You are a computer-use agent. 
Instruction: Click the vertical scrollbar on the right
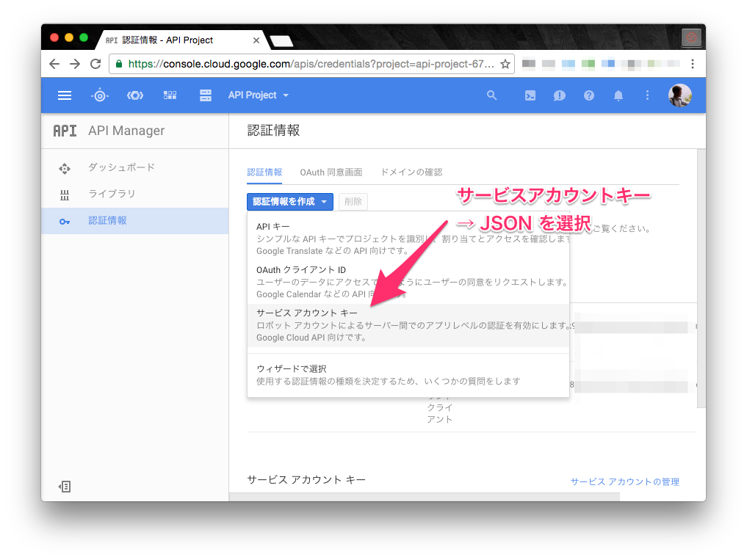[x=701, y=279]
